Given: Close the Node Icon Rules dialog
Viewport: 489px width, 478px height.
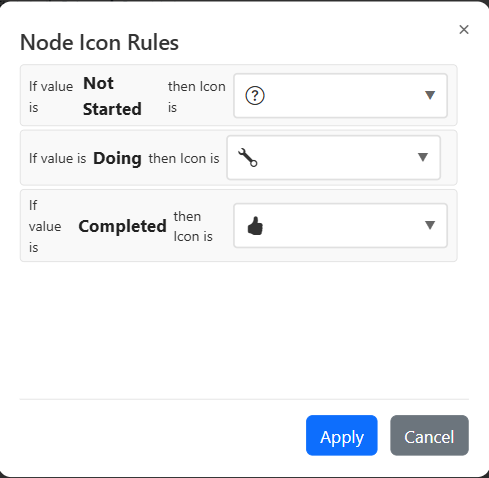Looking at the screenshot, I should [x=464, y=30].
